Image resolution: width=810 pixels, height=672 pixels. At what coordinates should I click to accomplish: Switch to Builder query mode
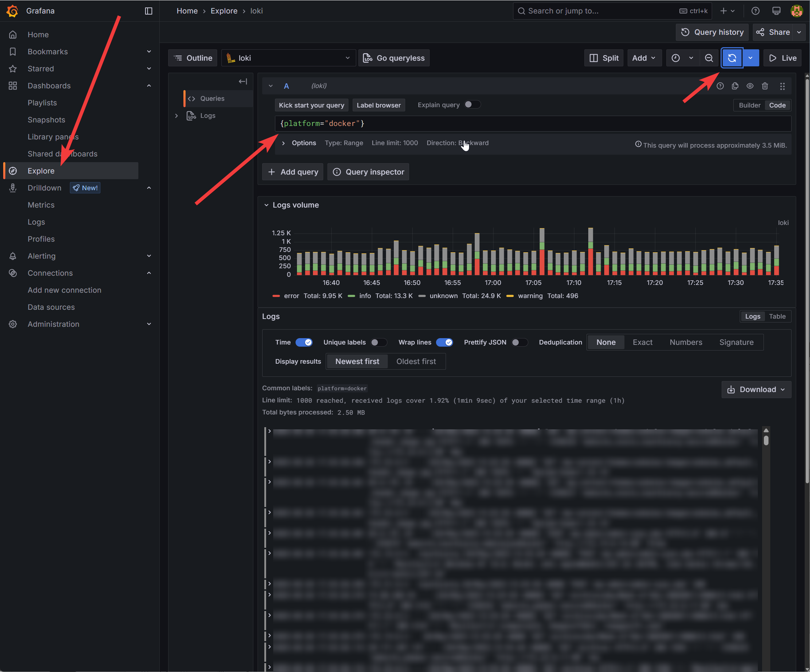749,105
